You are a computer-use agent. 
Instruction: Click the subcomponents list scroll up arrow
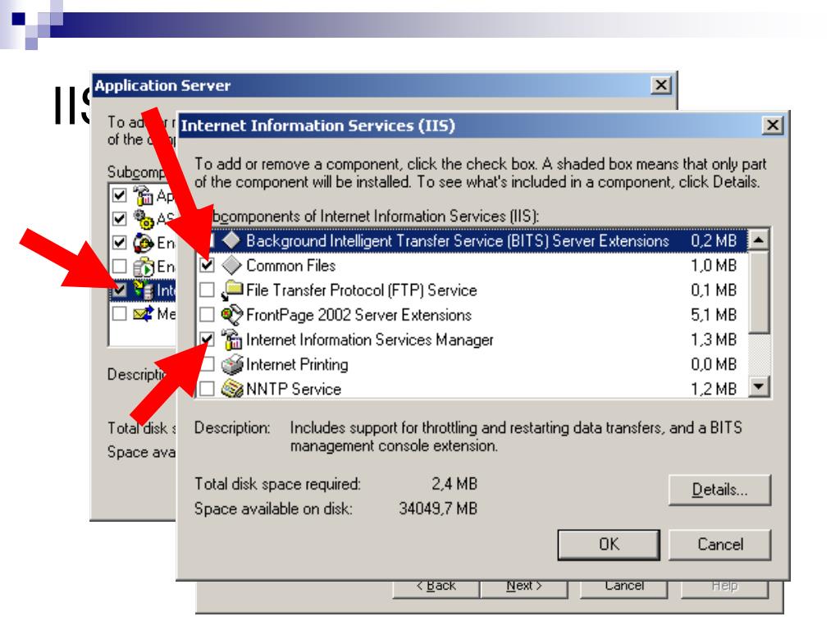(x=759, y=240)
